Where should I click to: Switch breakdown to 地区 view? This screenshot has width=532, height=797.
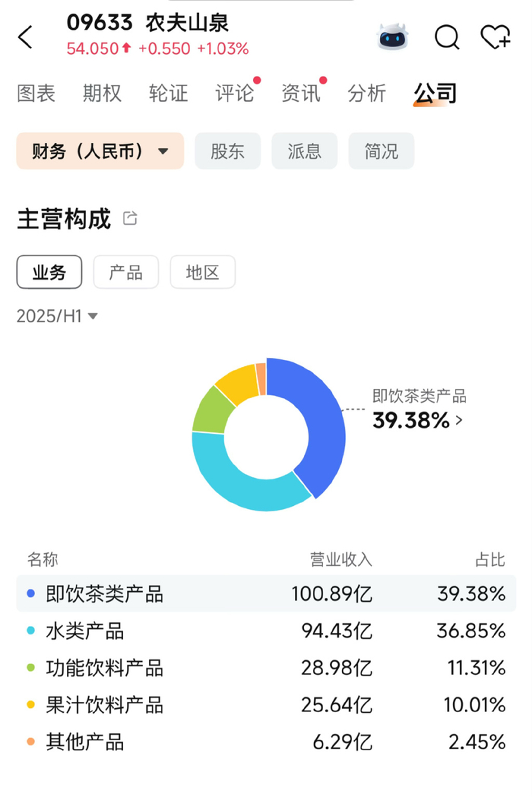tap(202, 272)
